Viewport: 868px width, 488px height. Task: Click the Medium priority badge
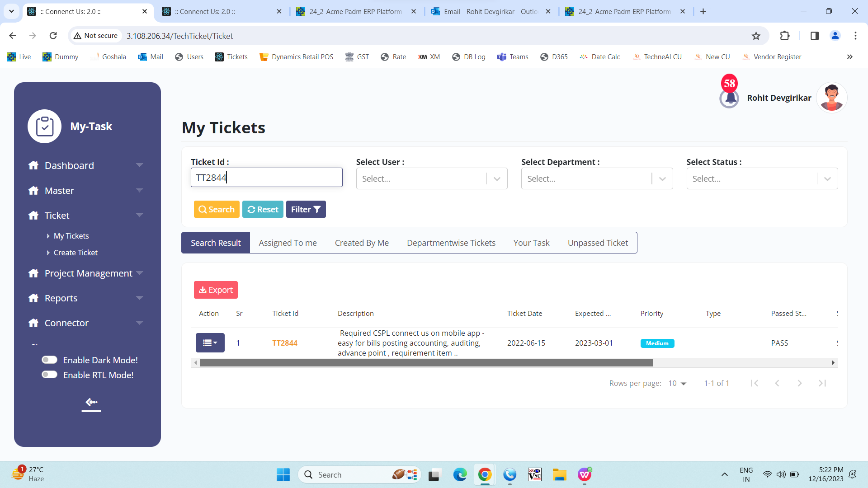click(657, 343)
